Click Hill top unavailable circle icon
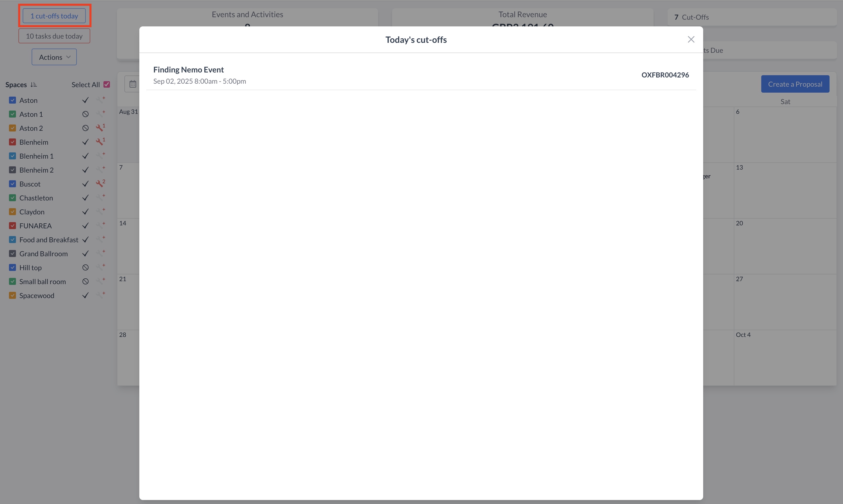843x504 pixels. pos(85,268)
